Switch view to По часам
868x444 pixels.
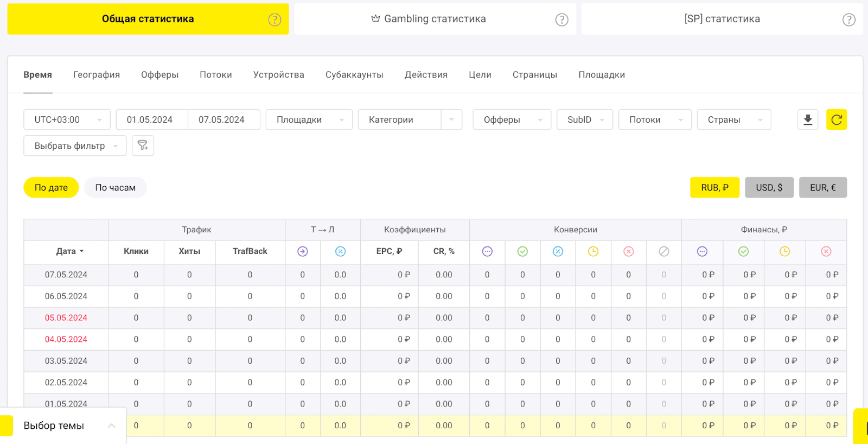(115, 187)
